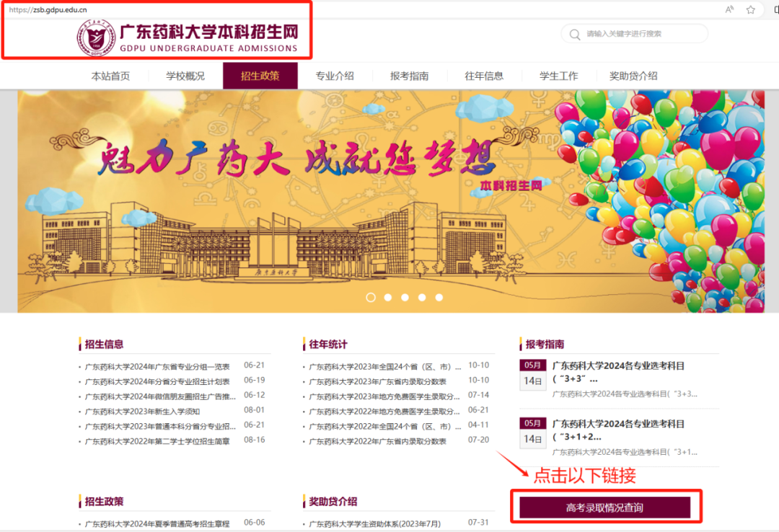779x532 pixels.
Task: Open 广东药科大学学生资助体系(2023年7月) link
Action: pos(374,523)
